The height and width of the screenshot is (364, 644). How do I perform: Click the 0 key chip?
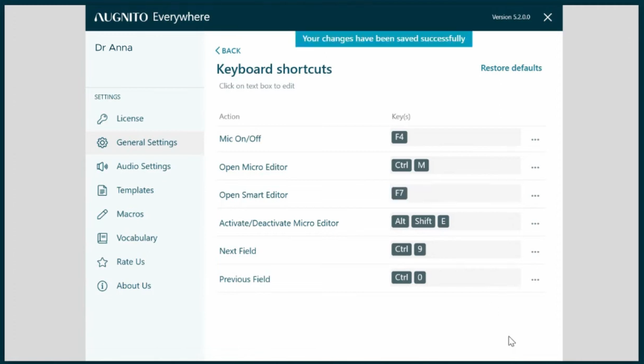tap(420, 278)
